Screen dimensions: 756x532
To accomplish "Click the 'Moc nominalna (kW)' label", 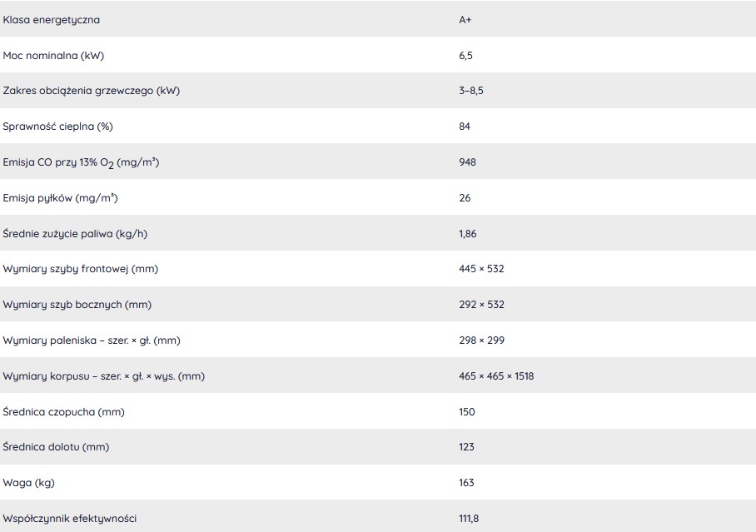I will click(53, 56).
